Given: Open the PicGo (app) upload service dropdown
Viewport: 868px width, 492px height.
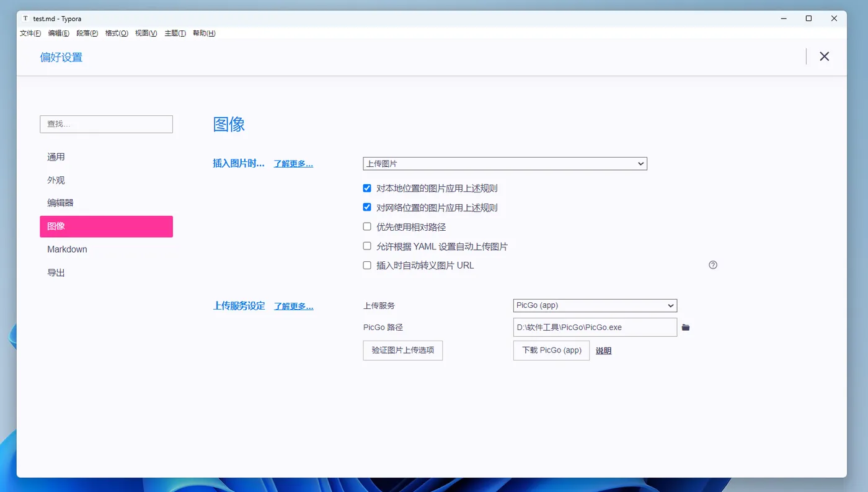Looking at the screenshot, I should 595,305.
